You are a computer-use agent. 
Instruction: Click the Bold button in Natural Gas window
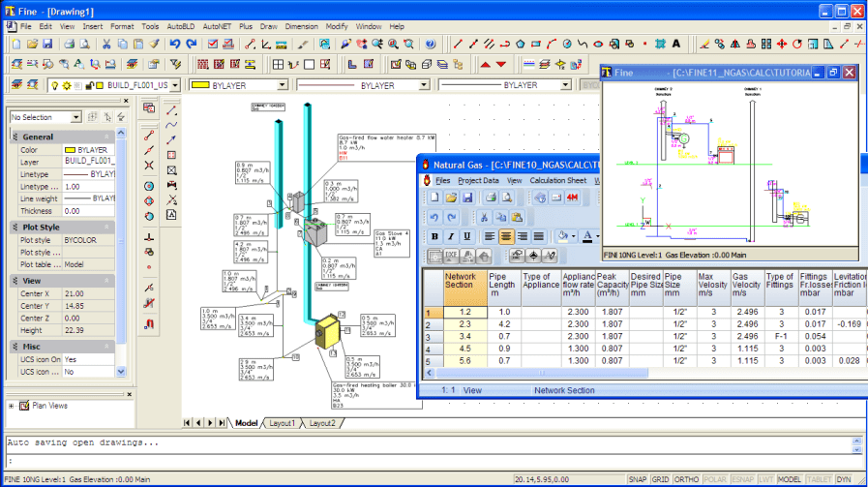pyautogui.click(x=434, y=237)
